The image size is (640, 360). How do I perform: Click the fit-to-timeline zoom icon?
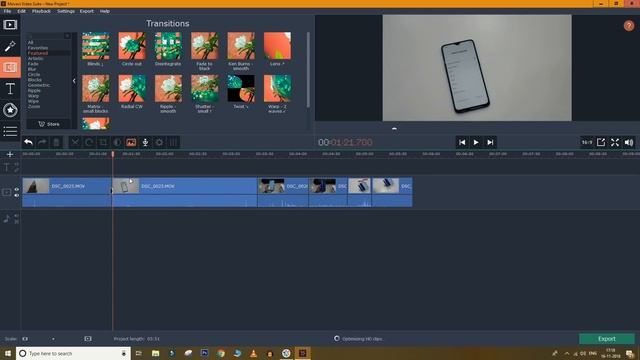tap(88, 339)
